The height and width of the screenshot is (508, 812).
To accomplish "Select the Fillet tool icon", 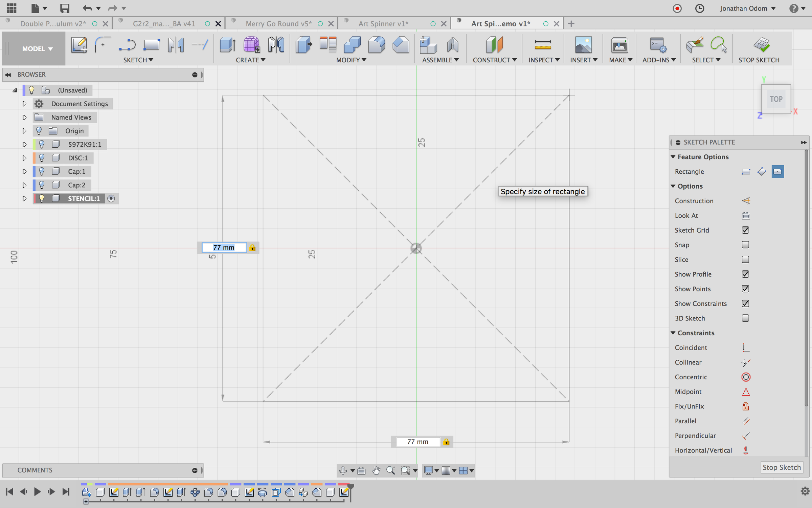I will click(x=376, y=45).
